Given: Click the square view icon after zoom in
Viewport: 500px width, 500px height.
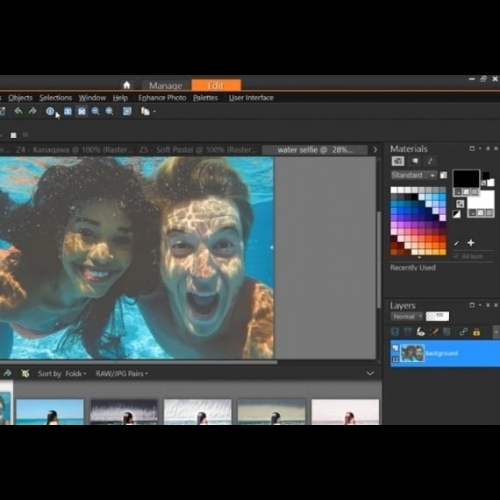Looking at the screenshot, I should pyautogui.click(x=127, y=111).
